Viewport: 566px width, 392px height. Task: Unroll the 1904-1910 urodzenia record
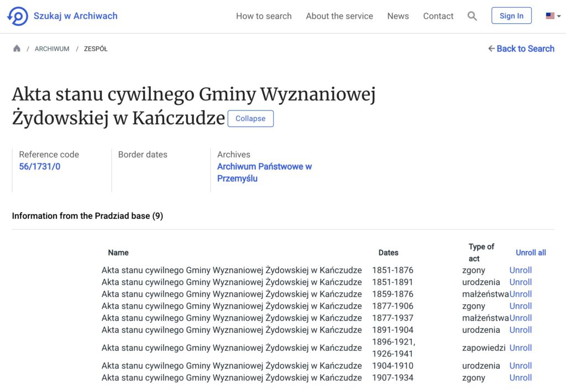tap(520, 365)
